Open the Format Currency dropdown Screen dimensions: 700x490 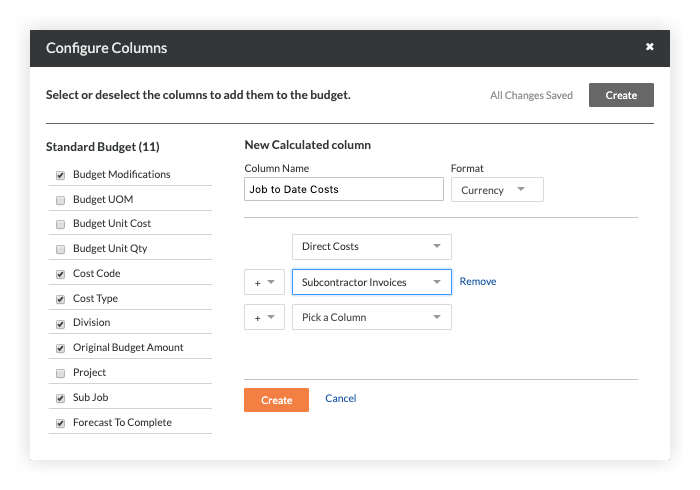(x=497, y=190)
